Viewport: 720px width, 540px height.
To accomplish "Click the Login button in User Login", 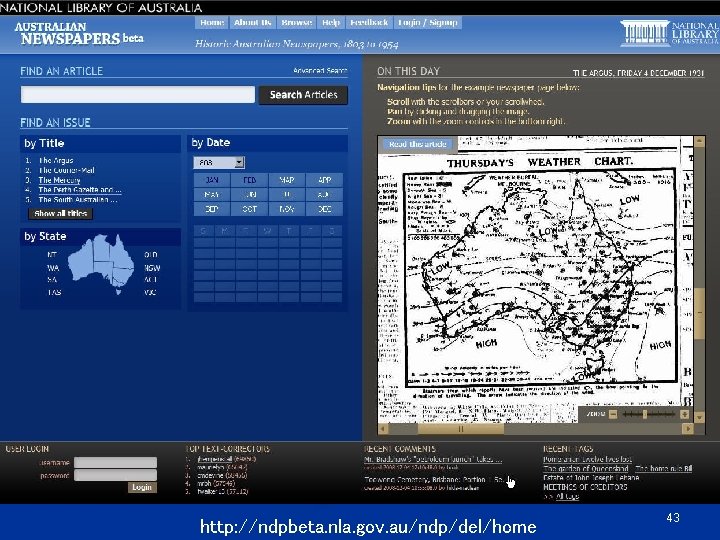I will pyautogui.click(x=142, y=488).
